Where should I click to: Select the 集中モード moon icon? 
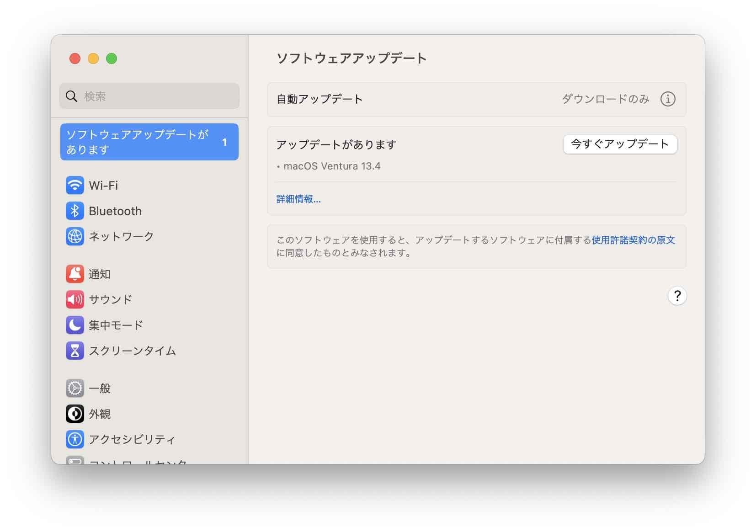pos(75,325)
